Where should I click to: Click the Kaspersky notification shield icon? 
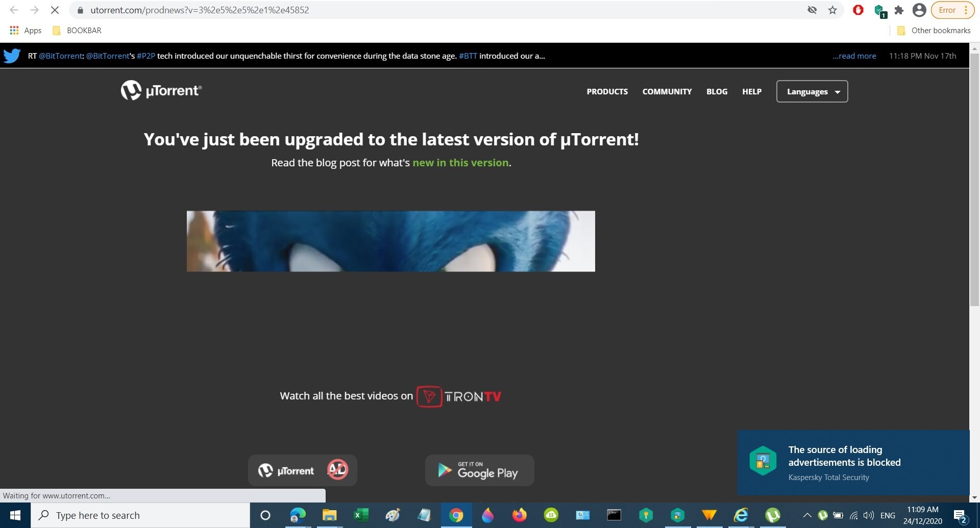pyautogui.click(x=763, y=461)
